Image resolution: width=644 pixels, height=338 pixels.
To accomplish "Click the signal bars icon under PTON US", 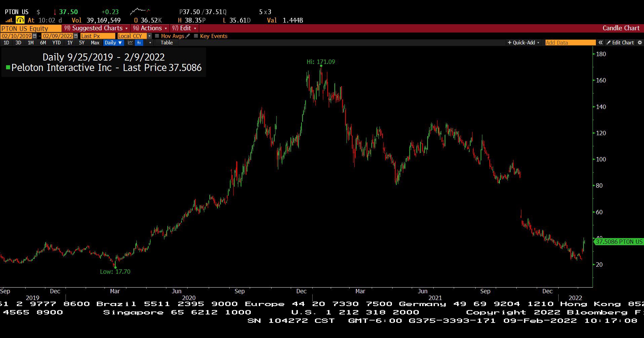I will (x=9, y=21).
